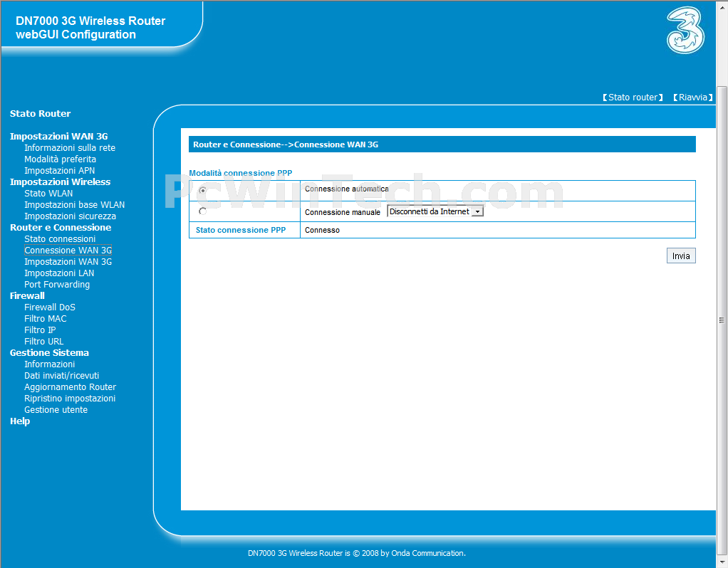Open Router e Connessione heading
728x568 pixels.
(x=61, y=227)
